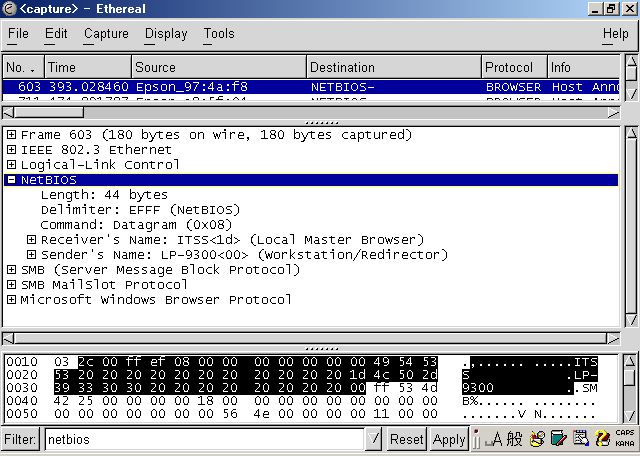Click hex dump scroll up arrow

click(631, 360)
